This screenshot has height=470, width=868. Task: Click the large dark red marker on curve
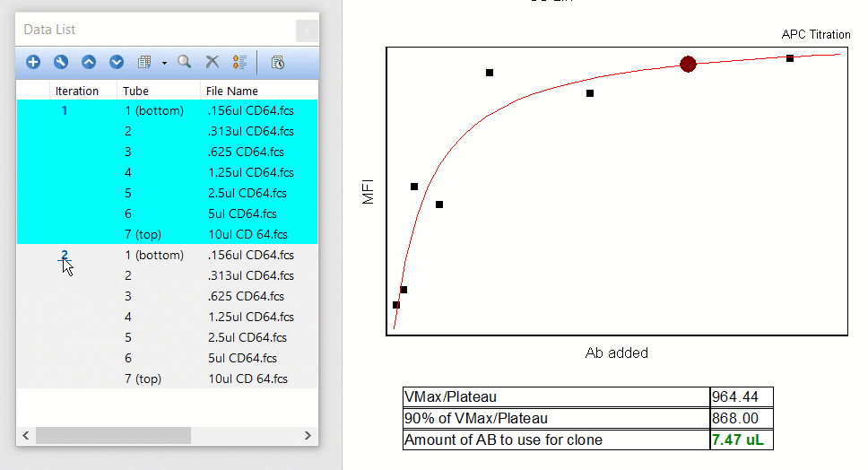pos(688,64)
